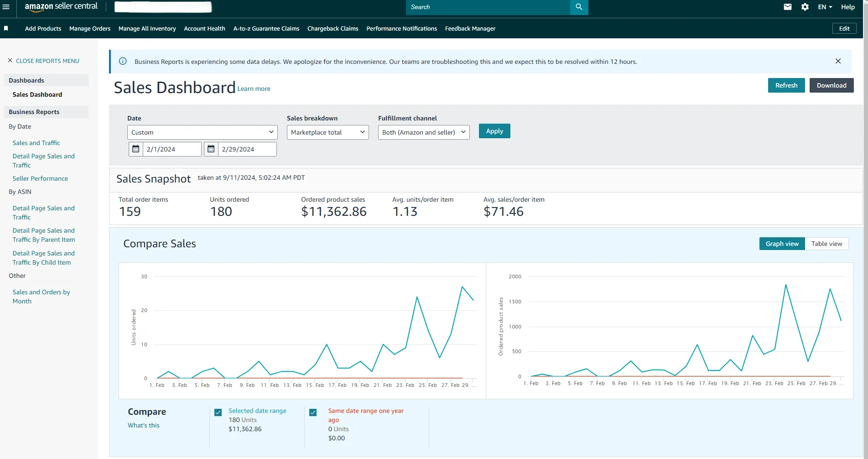The height and width of the screenshot is (459, 868).
Task: Click the search magnifier button
Action: [579, 7]
